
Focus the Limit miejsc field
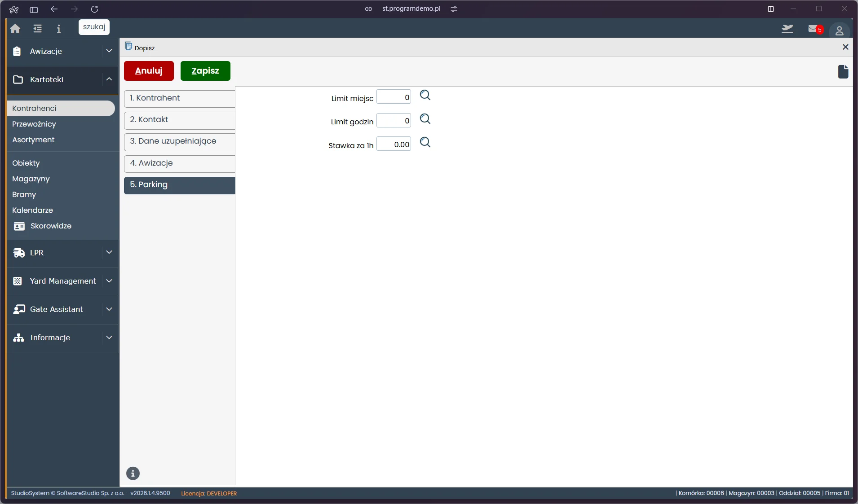tap(394, 97)
